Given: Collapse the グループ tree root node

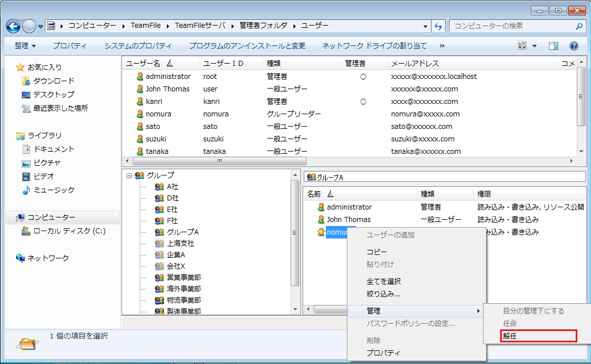Looking at the screenshot, I should (x=129, y=175).
